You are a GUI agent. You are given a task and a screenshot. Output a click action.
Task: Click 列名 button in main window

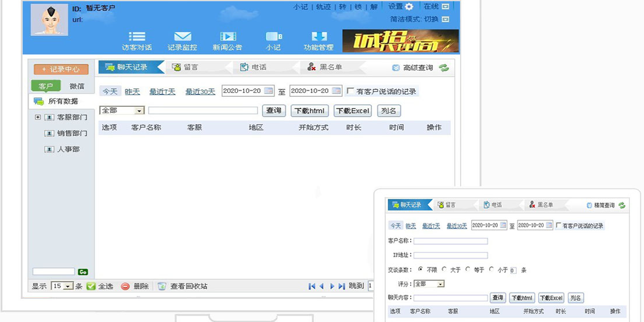pos(389,110)
